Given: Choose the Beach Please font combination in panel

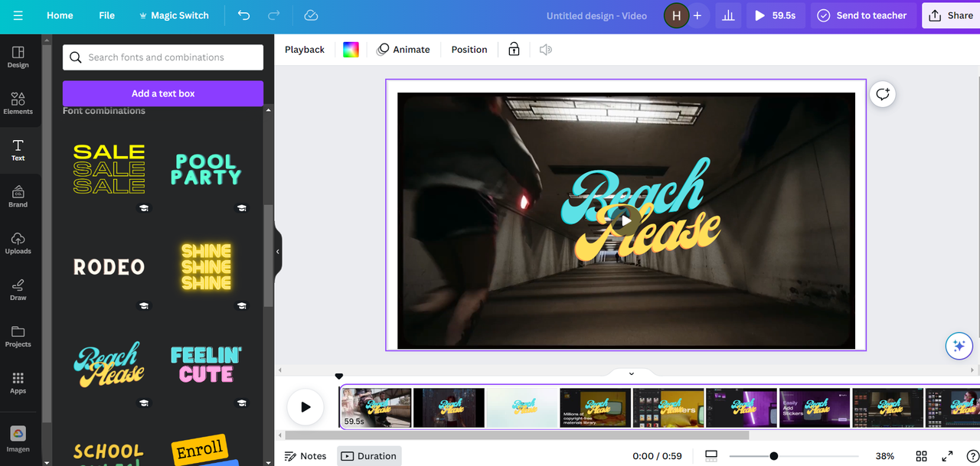Looking at the screenshot, I should pyautogui.click(x=109, y=365).
